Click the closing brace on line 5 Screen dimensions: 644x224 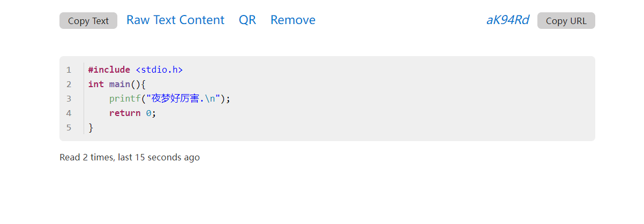click(x=91, y=128)
